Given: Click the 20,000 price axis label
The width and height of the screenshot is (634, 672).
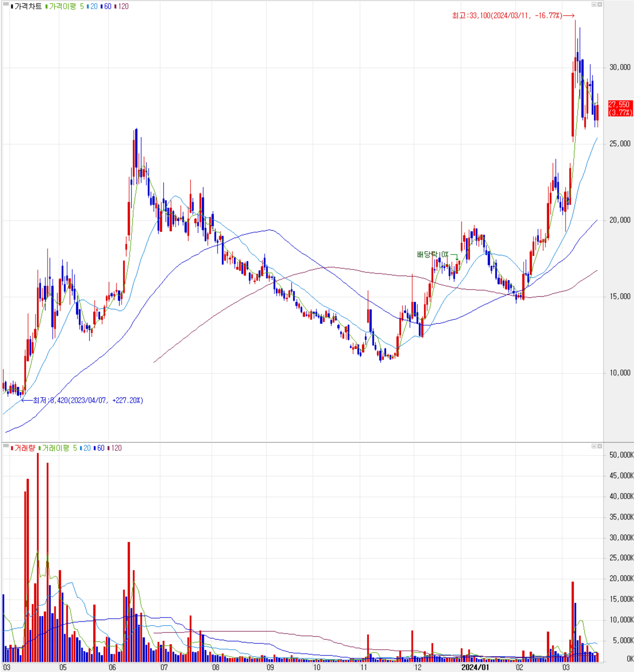Looking at the screenshot, I should (x=620, y=220).
